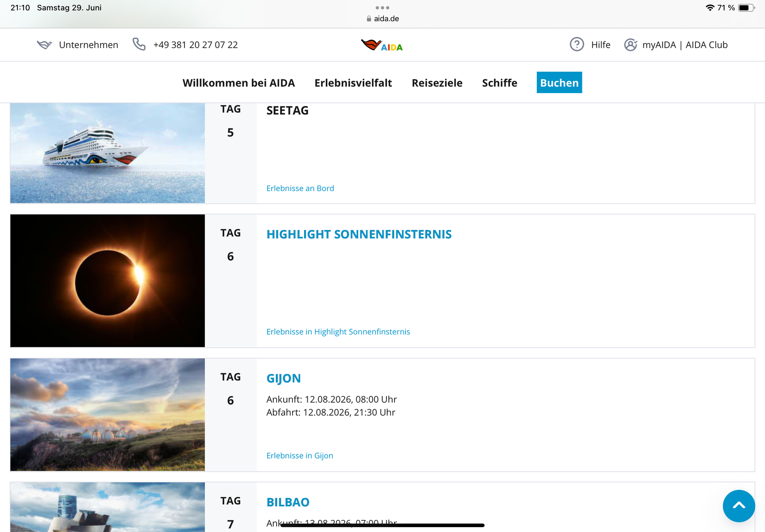The image size is (765, 532).
Task: Click the Hilfe question mark icon
Action: pos(577,44)
